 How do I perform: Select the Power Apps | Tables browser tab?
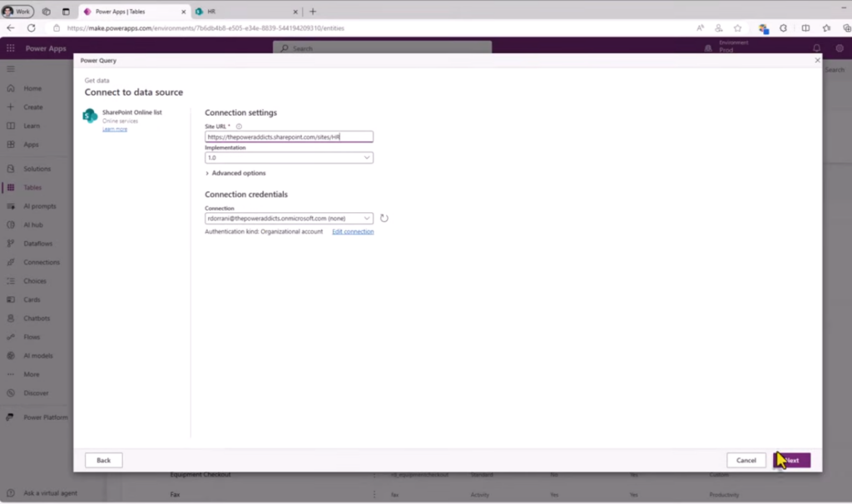click(135, 12)
